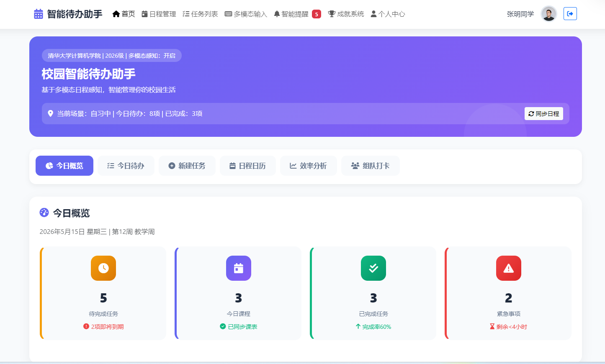Click the location pin icon before 当前场景

51,113
